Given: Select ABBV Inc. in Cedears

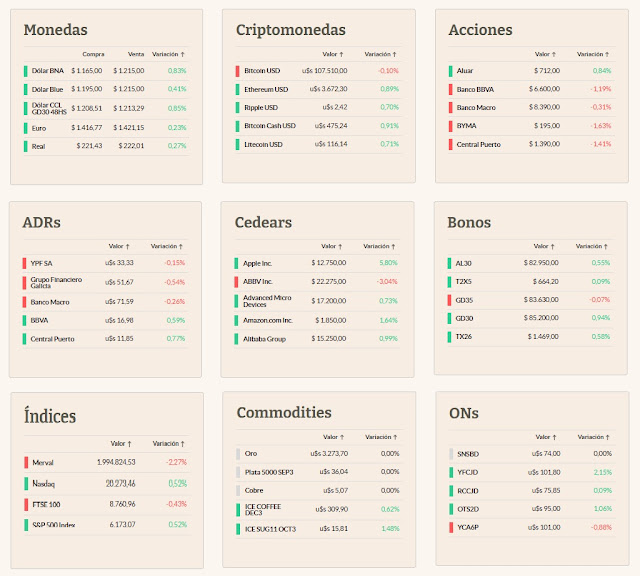Looking at the screenshot, I should tap(317, 282).
